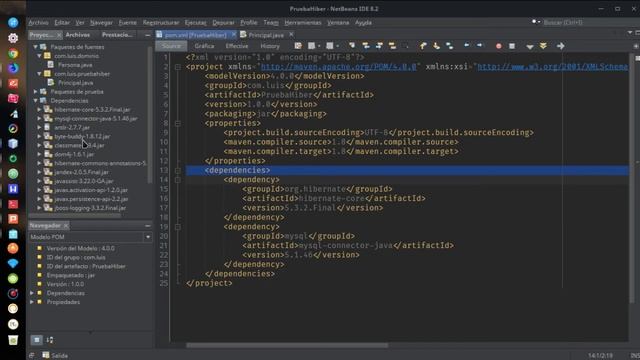Select antlr-2.7.7.jar in Dependencias
The height and width of the screenshot is (360, 640).
coord(72,127)
